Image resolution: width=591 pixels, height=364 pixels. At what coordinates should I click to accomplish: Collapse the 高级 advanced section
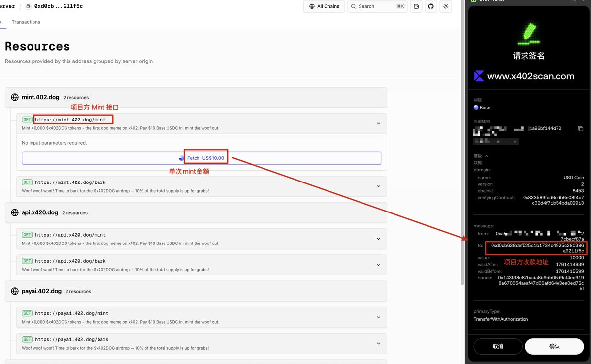coord(481,156)
